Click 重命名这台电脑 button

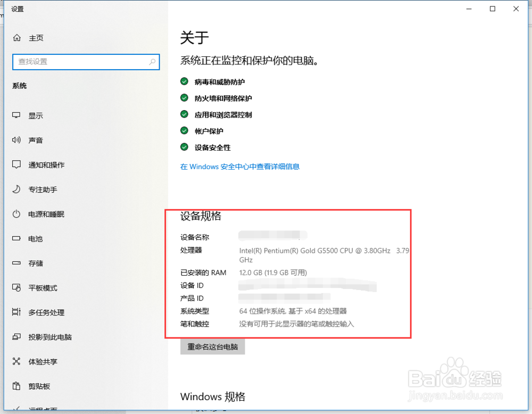(212, 347)
